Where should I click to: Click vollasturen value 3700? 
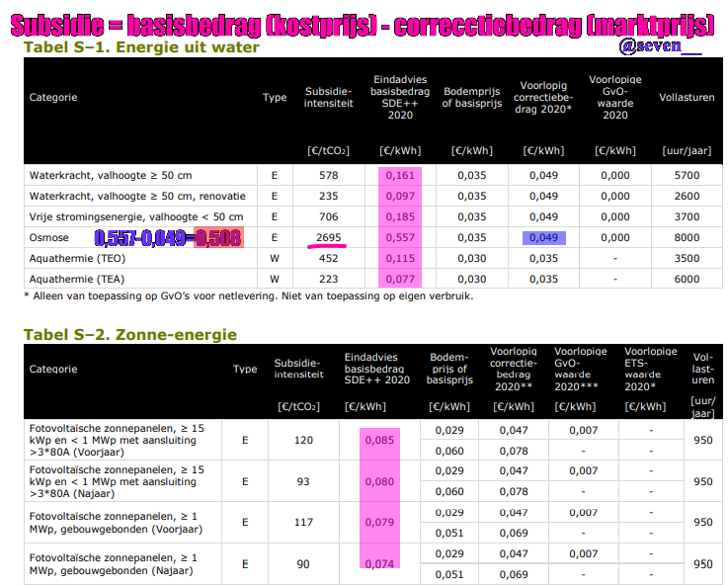pos(687,216)
